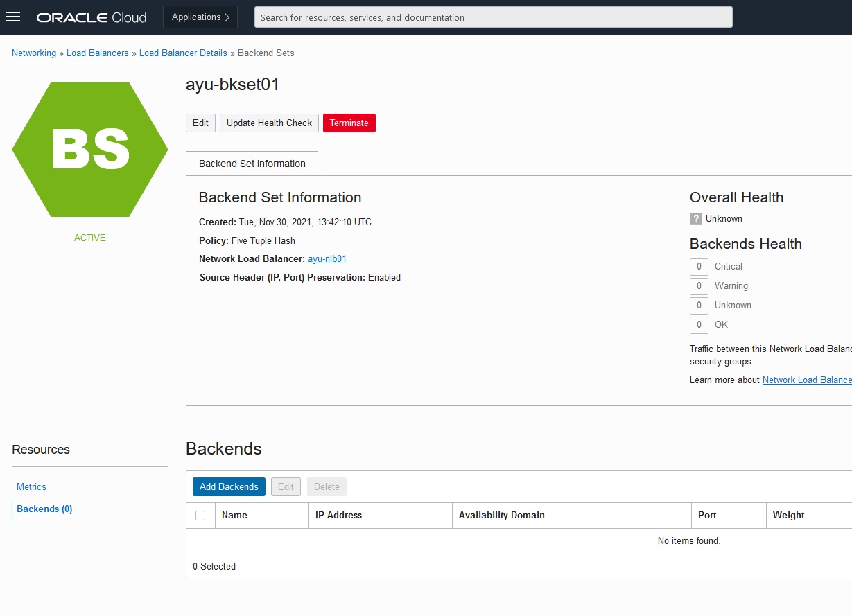This screenshot has width=852, height=616.
Task: Toggle the select-all backends checkbox
Action: tap(200, 516)
